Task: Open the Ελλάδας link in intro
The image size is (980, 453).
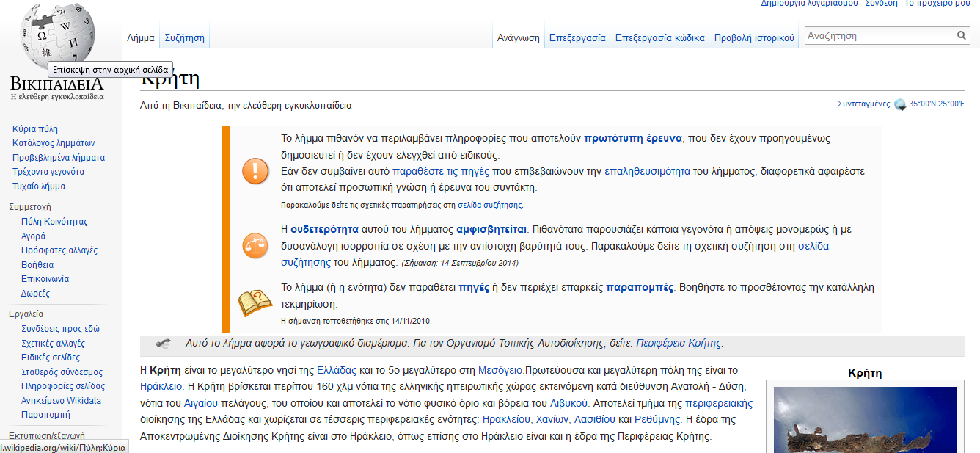Action: [337, 370]
